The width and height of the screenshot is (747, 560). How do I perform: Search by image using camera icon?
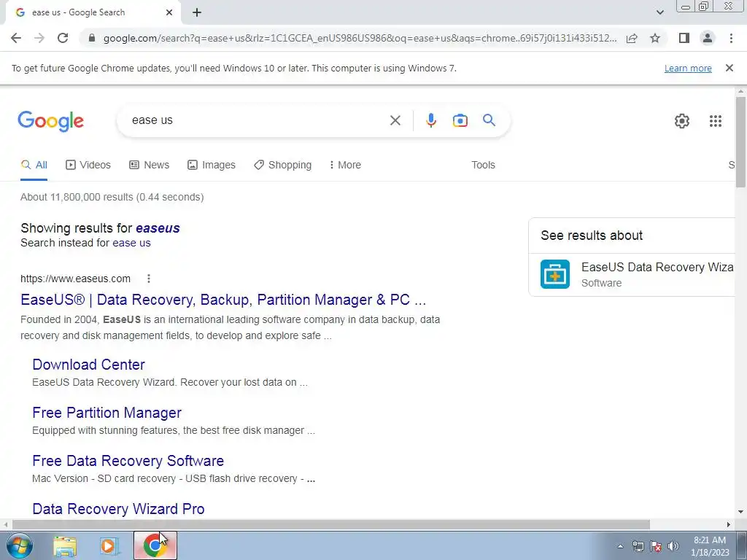click(x=460, y=120)
